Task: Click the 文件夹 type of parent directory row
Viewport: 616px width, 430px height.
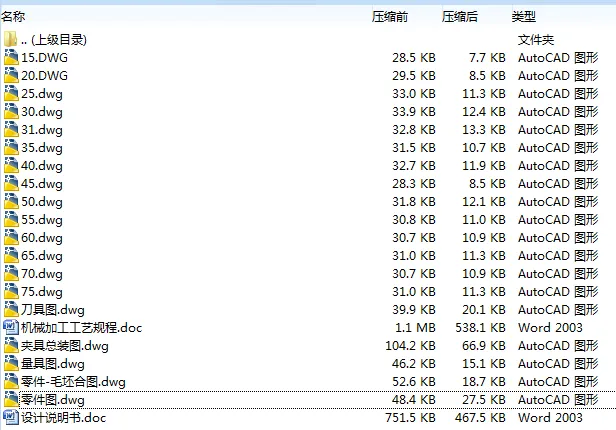Action: coord(536,40)
